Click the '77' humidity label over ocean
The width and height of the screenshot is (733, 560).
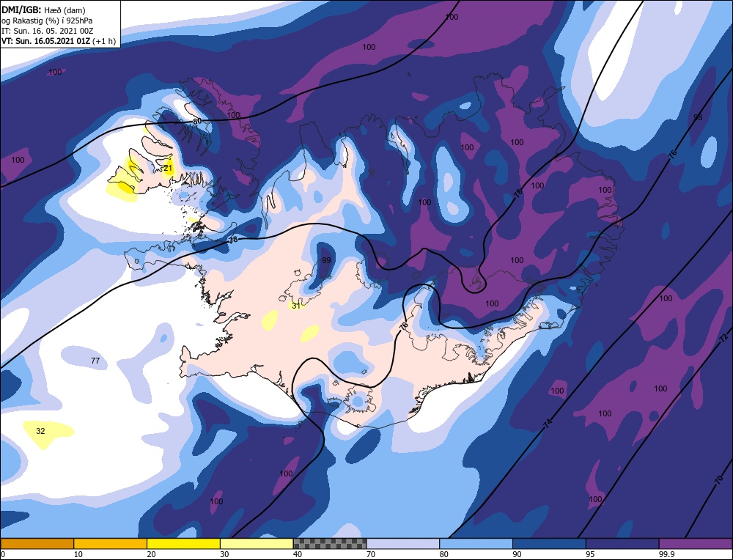[x=95, y=361]
